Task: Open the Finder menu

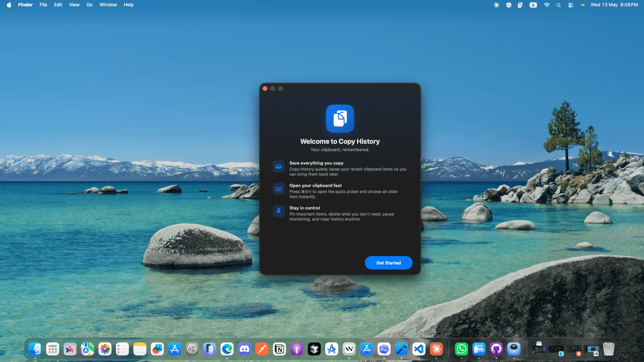Action: coord(25,5)
